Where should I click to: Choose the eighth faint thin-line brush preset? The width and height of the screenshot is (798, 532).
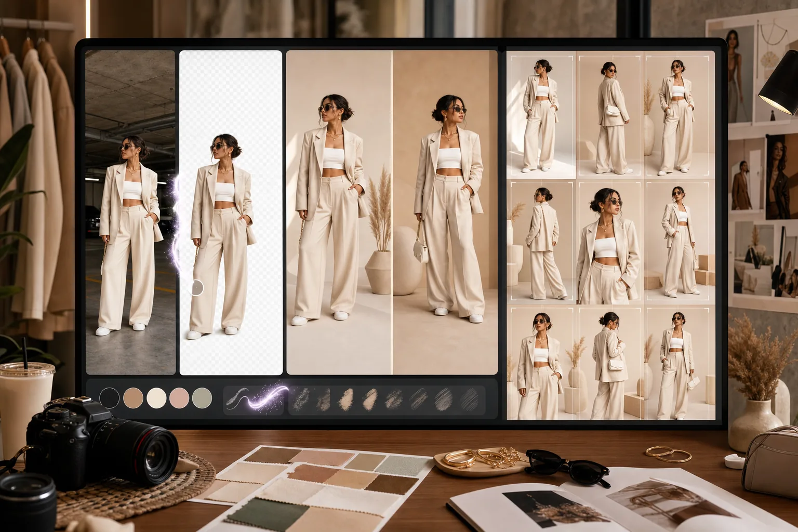(469, 399)
